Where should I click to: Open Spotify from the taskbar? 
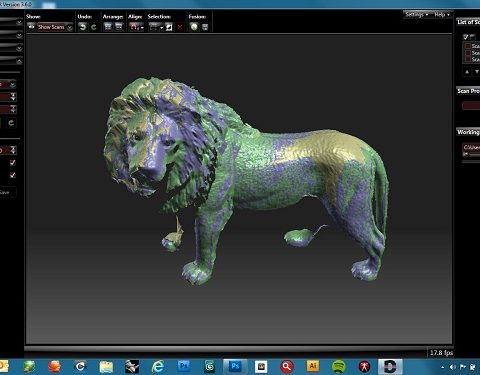pos(339,367)
